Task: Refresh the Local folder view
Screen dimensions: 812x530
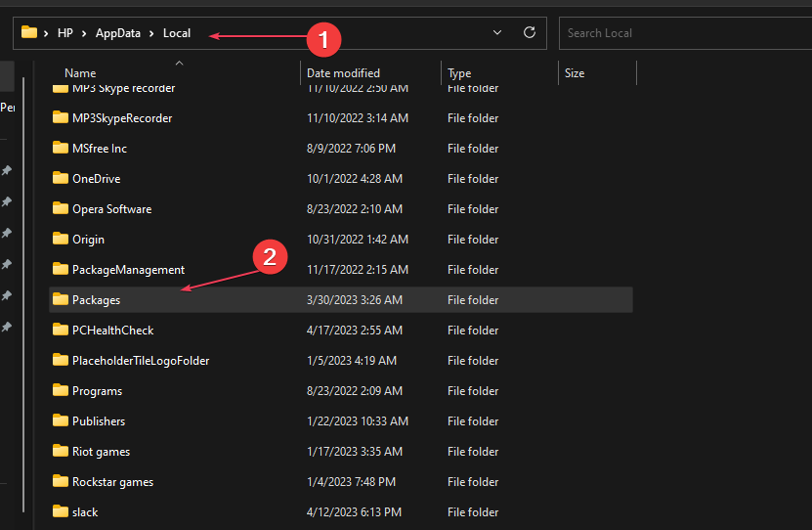Action: [x=530, y=32]
